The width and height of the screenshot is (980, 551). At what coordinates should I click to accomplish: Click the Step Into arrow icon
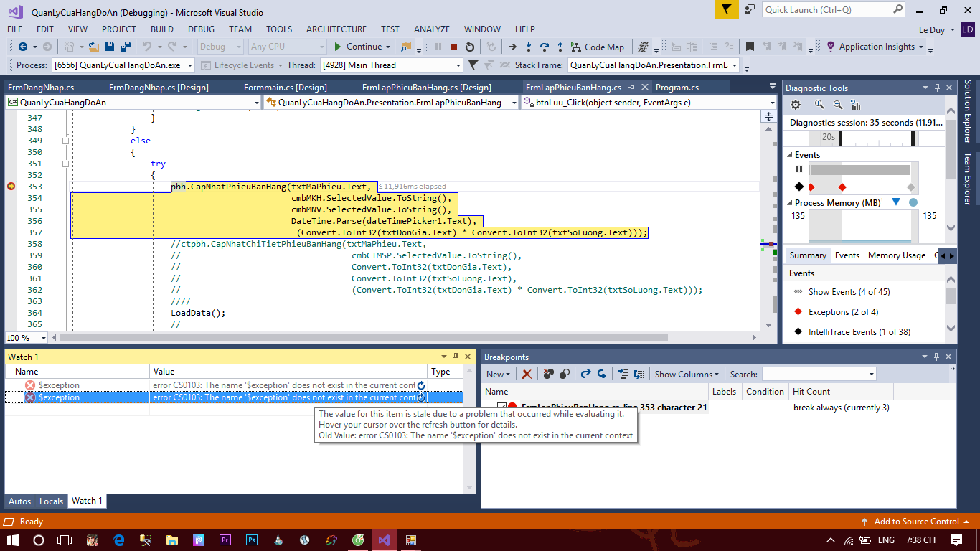click(x=529, y=47)
